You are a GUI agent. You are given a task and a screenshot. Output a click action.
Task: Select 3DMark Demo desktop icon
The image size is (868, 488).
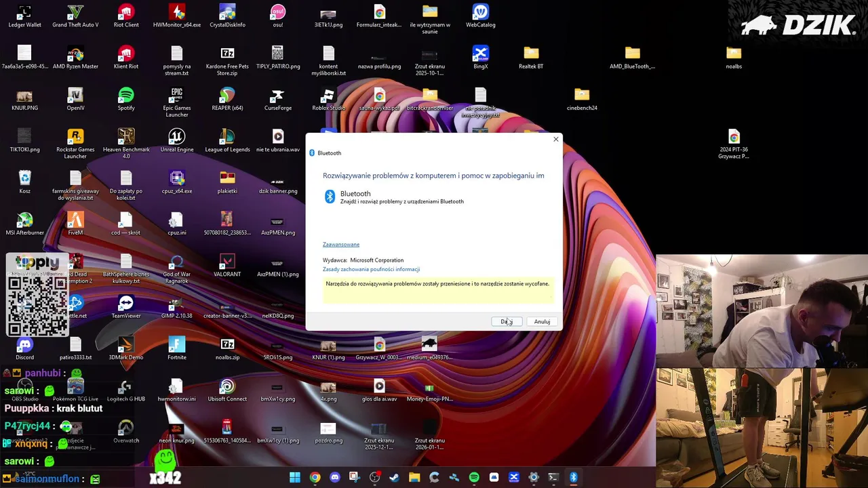pos(126,348)
